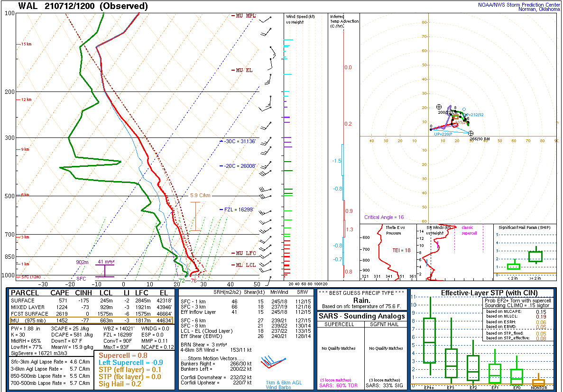
Task: Click the "Norman, Oklahoma" text
Action: coord(539,9)
